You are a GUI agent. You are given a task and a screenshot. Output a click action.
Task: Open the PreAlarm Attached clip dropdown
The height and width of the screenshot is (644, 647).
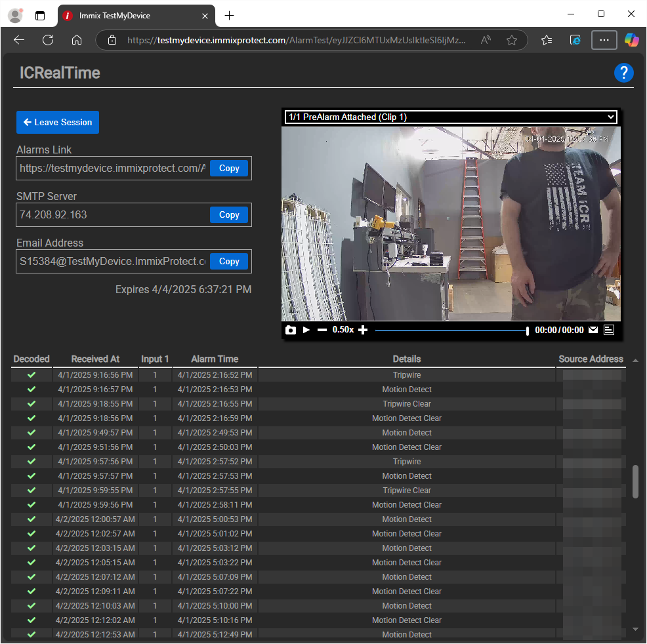coord(451,117)
